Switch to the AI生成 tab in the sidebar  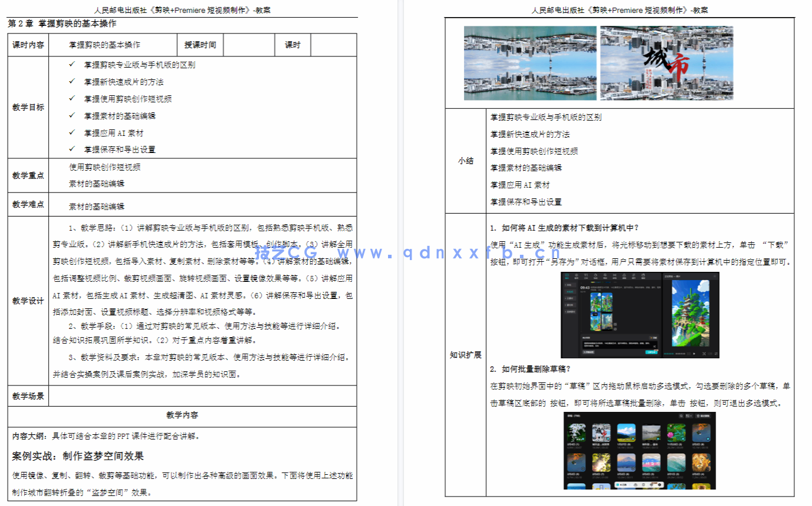569,292
